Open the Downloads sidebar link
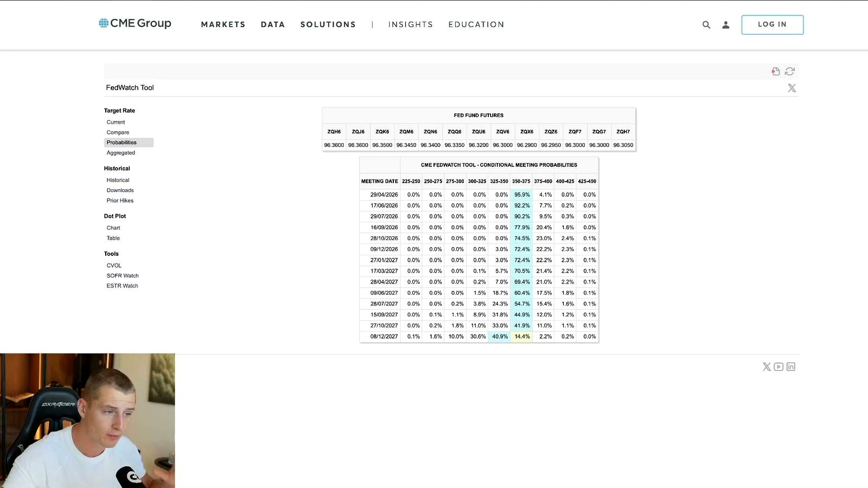868x488 pixels. click(x=120, y=190)
